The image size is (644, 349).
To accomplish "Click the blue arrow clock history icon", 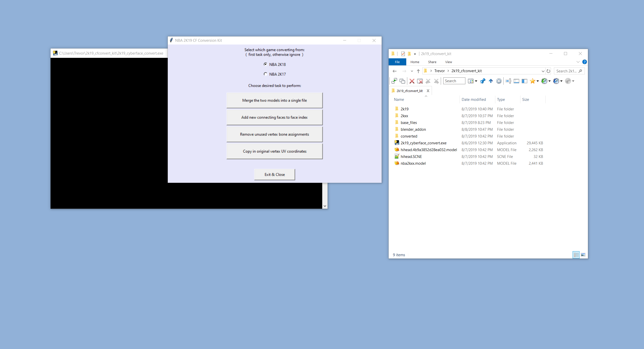I will coord(556,81).
